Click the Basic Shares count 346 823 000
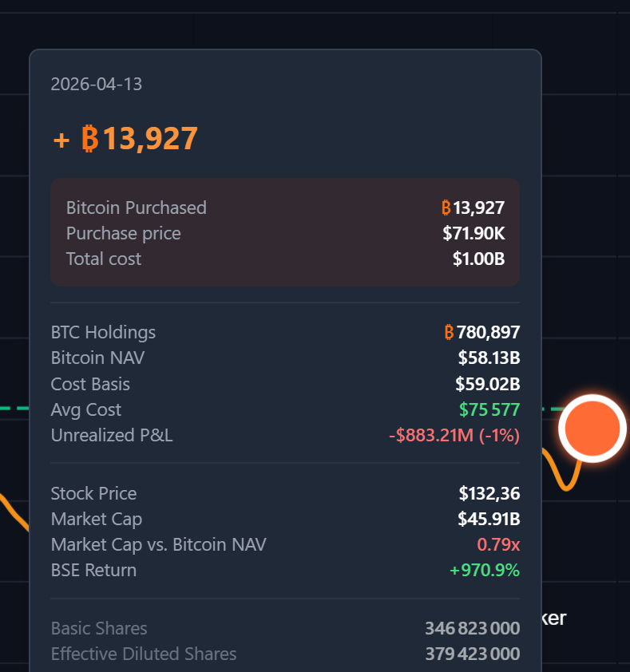 pyautogui.click(x=472, y=629)
